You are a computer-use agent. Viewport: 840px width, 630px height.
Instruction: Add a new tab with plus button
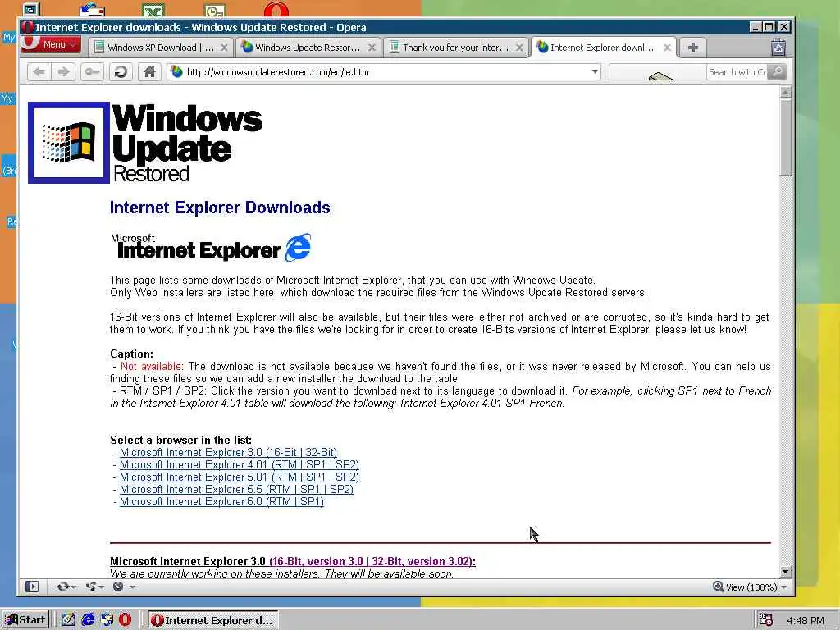pyautogui.click(x=692, y=48)
